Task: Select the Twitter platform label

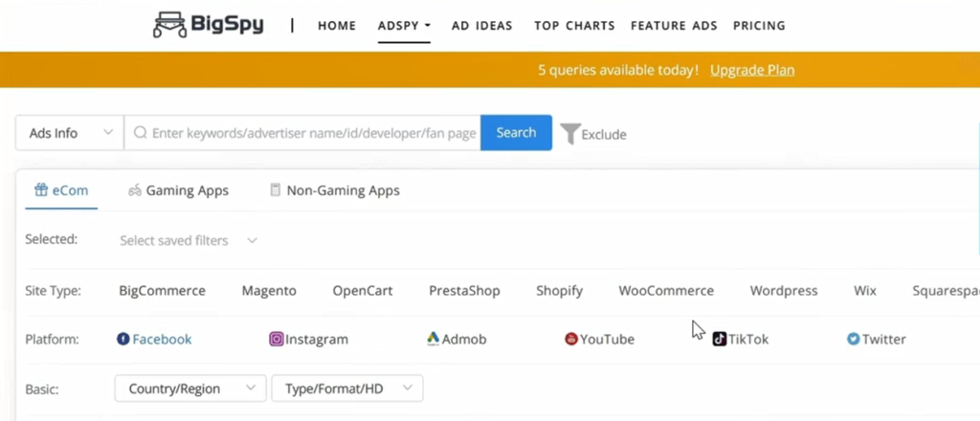Action: pos(883,339)
